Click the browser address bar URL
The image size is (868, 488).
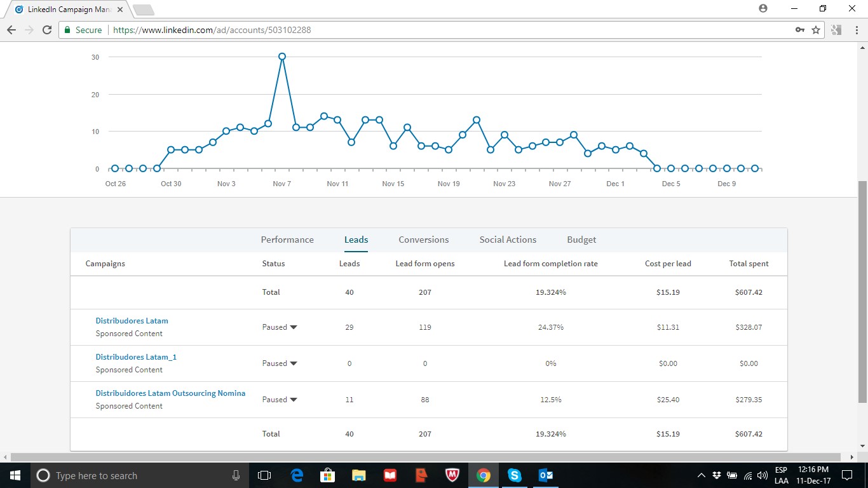pos(212,30)
